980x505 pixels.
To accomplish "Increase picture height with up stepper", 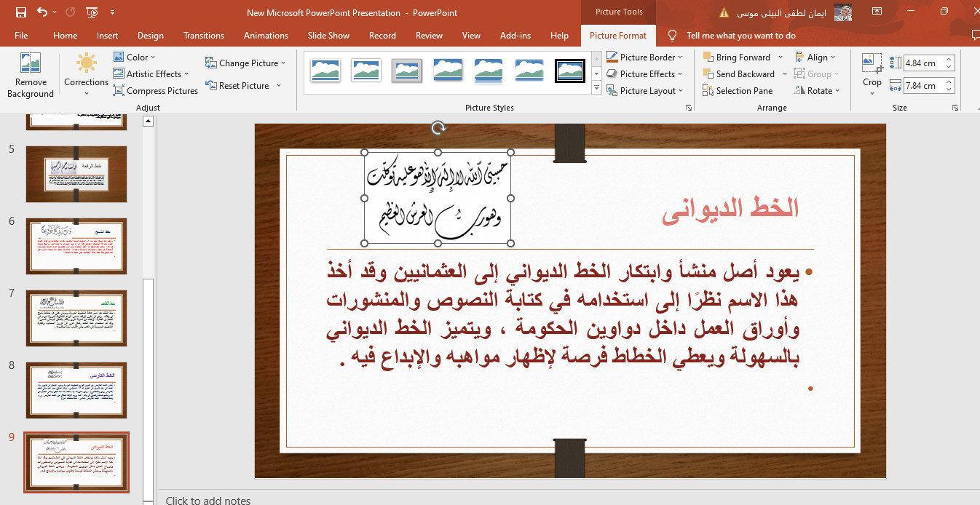I will point(949,60).
